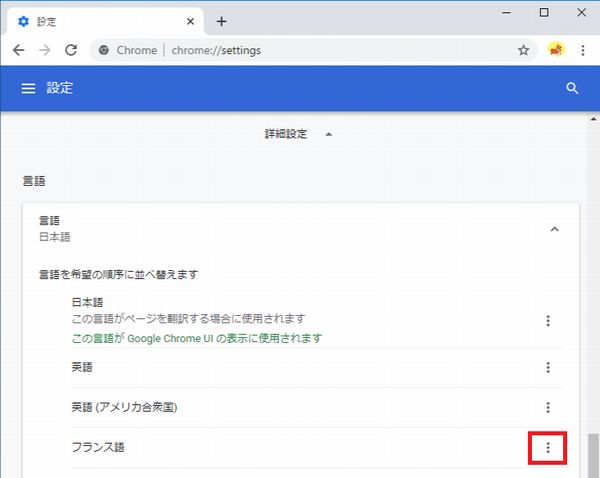Collapse the 言語 日本語 panel chevron
Screen dimensions: 600x478
(x=554, y=229)
